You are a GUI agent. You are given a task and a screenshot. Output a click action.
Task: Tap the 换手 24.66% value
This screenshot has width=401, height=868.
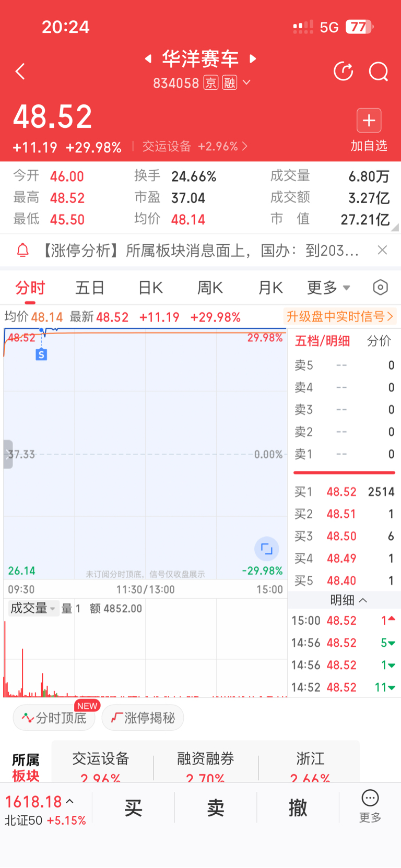point(194,176)
